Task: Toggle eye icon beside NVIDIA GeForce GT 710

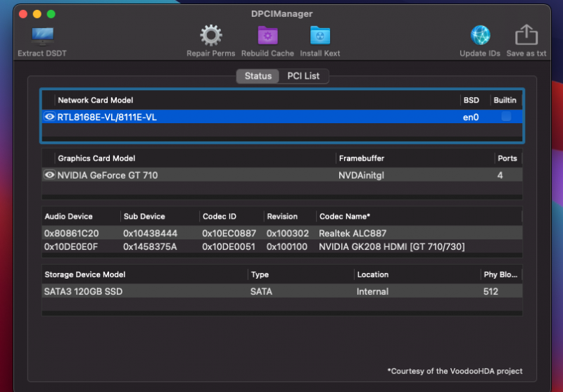Action: 50,175
